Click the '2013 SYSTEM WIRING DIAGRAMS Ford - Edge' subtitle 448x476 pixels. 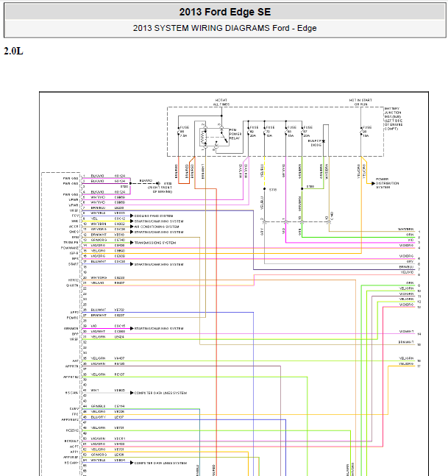coord(224,28)
